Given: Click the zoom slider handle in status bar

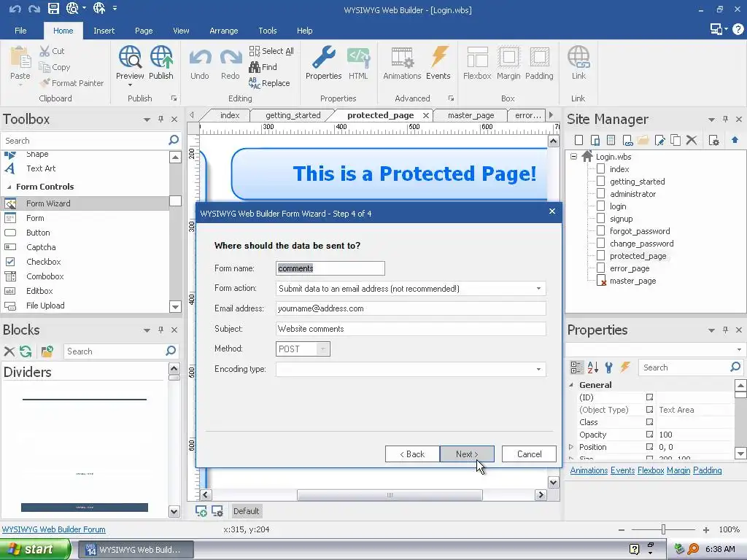Looking at the screenshot, I should pyautogui.click(x=663, y=529).
